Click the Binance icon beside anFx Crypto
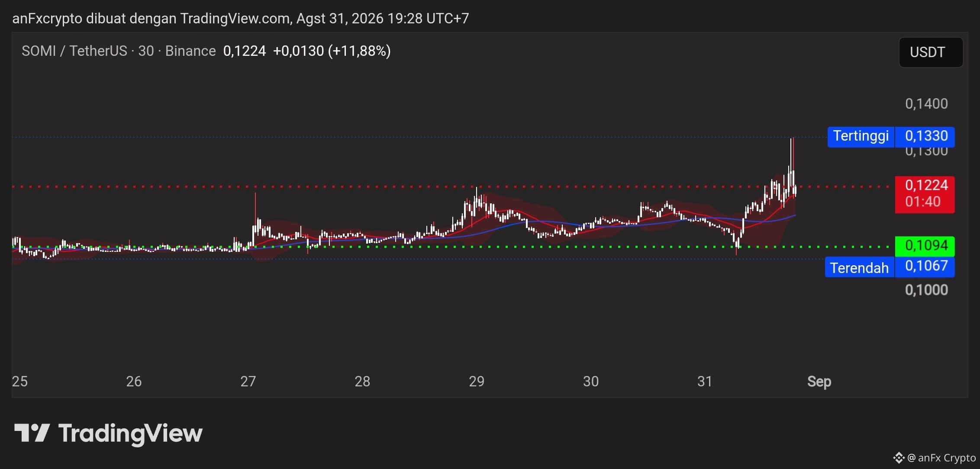This screenshot has height=469, width=980. (x=899, y=458)
